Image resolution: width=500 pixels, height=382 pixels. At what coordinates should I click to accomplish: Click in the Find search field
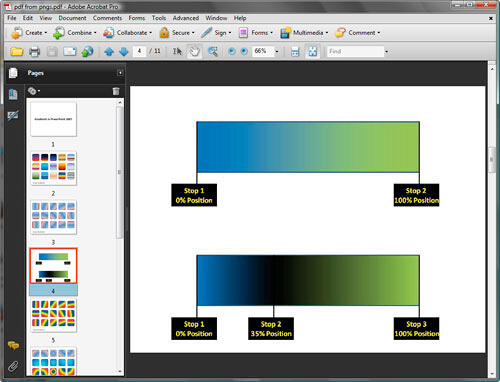pyautogui.click(x=355, y=51)
